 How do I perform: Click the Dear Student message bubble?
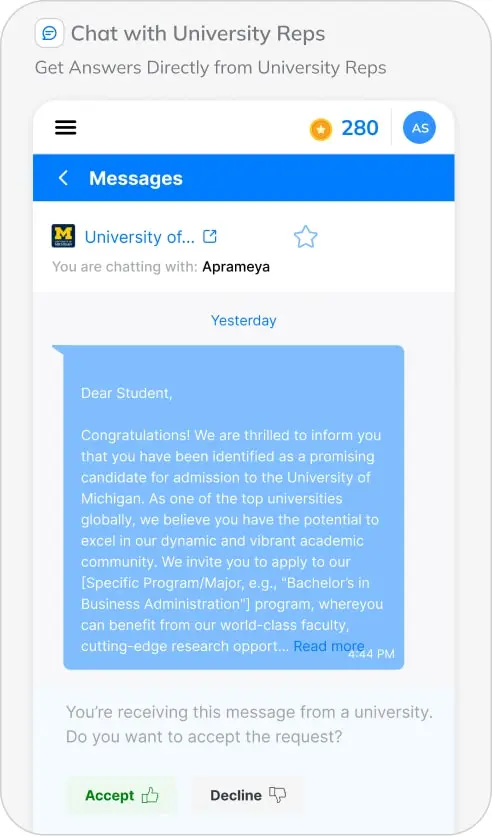pyautogui.click(x=233, y=507)
